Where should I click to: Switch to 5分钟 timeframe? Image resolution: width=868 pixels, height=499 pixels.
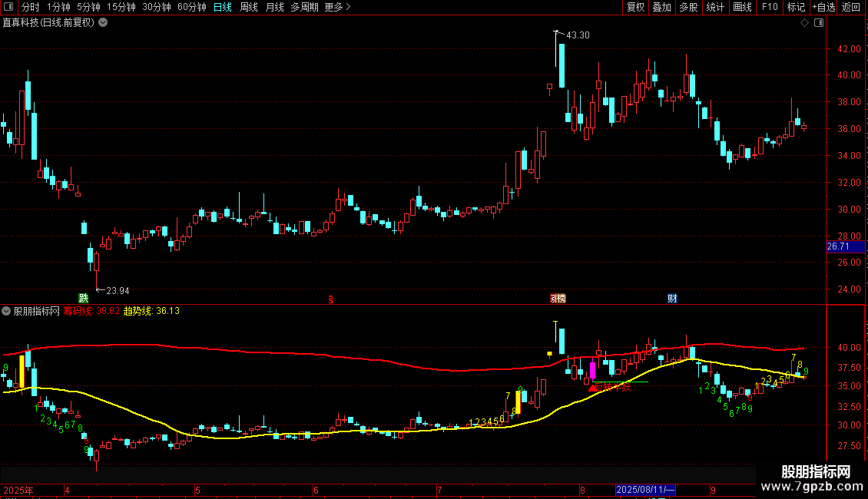coord(88,7)
